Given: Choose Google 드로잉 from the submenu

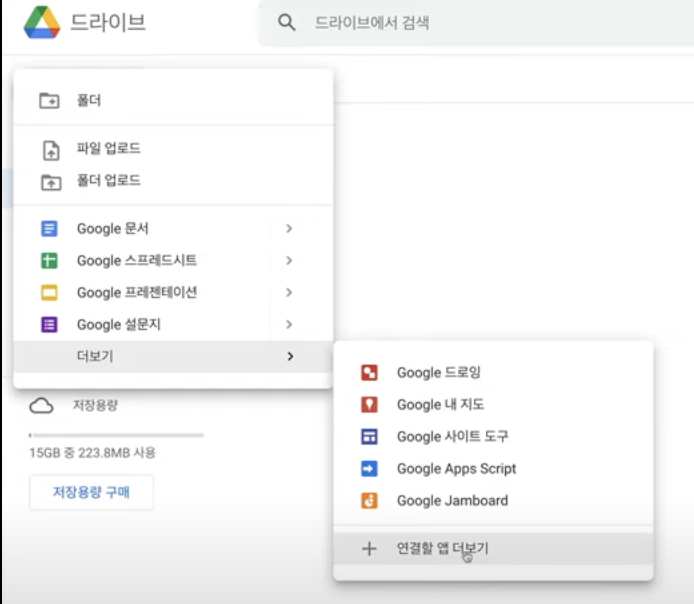Looking at the screenshot, I should 493,373.
